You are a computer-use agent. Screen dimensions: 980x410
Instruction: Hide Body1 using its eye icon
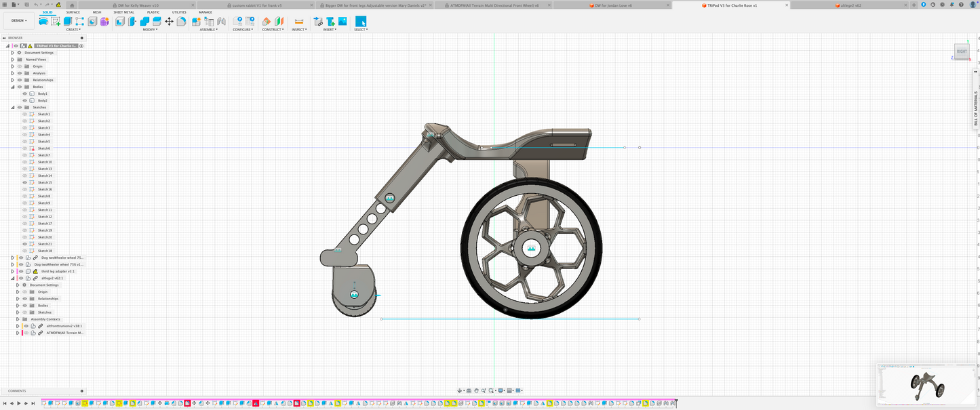click(x=25, y=94)
